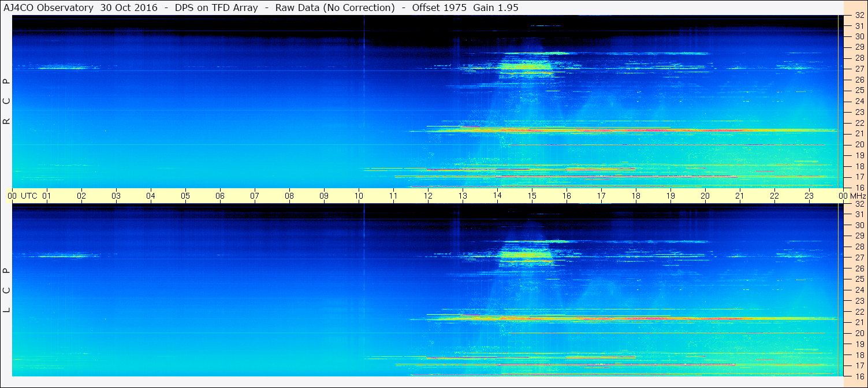Click the 27 MHz label of RCP panel
The image size is (868, 388).
[859, 69]
